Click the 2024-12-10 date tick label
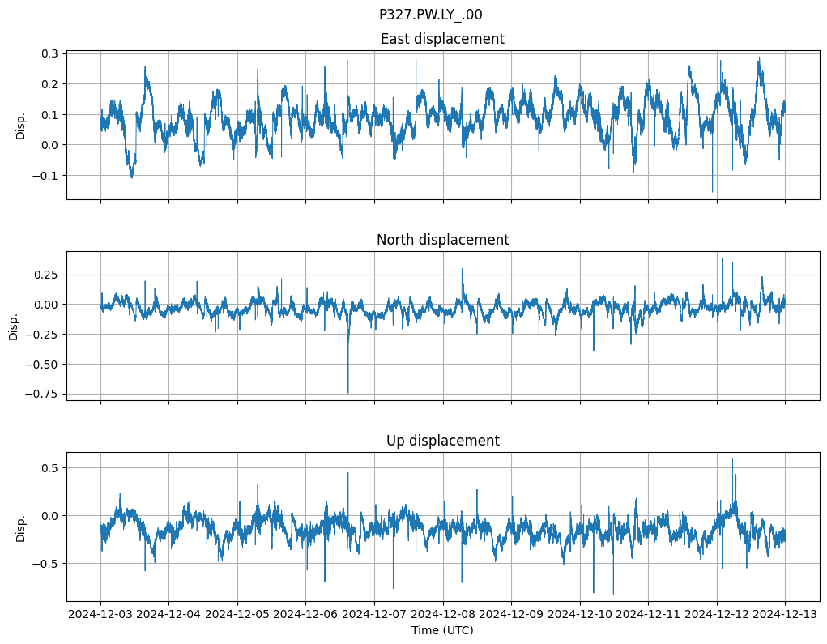The width and height of the screenshot is (827, 644). (579, 614)
